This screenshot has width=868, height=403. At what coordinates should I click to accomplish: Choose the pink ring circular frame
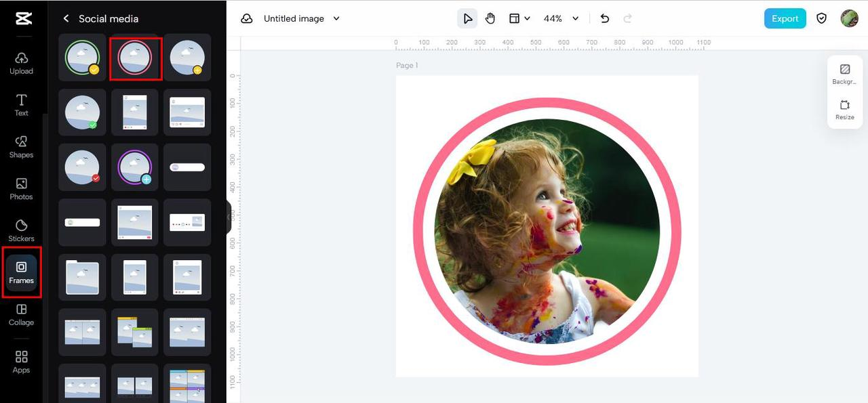135,58
